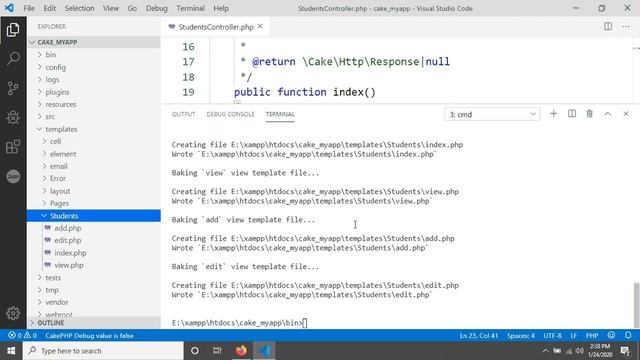The image size is (640, 360).
Task: Open the Search view in activity bar
Action: pyautogui.click(x=13, y=58)
